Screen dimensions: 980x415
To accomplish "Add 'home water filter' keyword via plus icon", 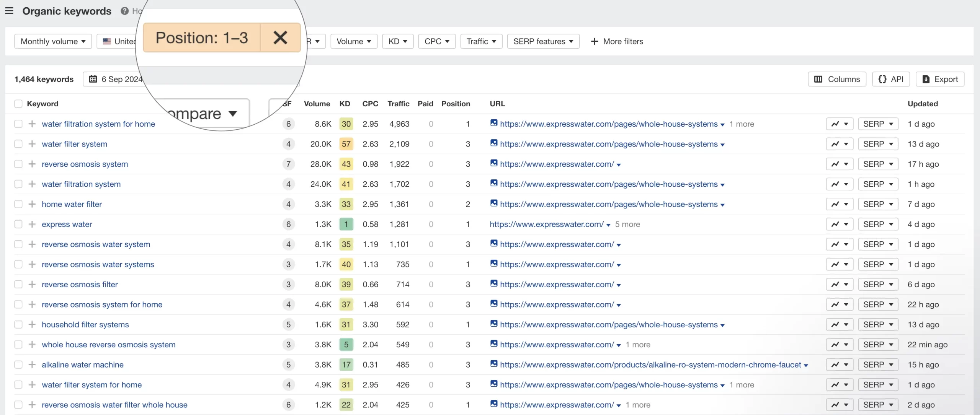I will tap(32, 204).
